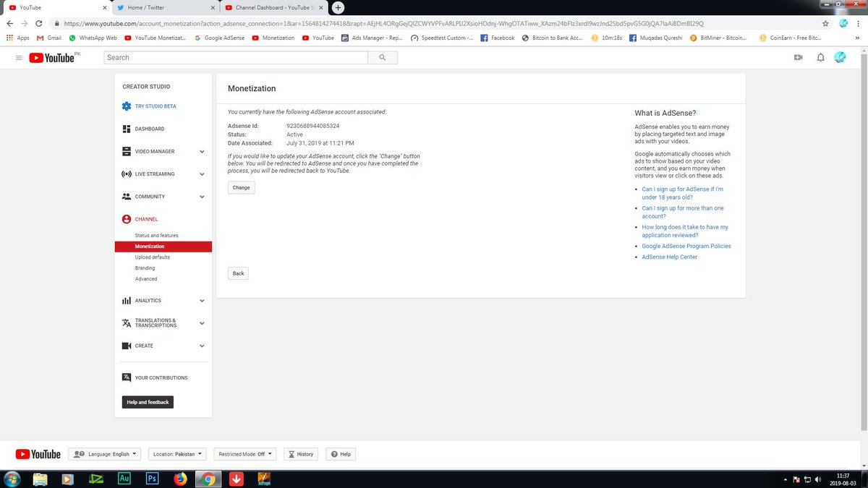Click the Channel sidebar icon

point(127,219)
